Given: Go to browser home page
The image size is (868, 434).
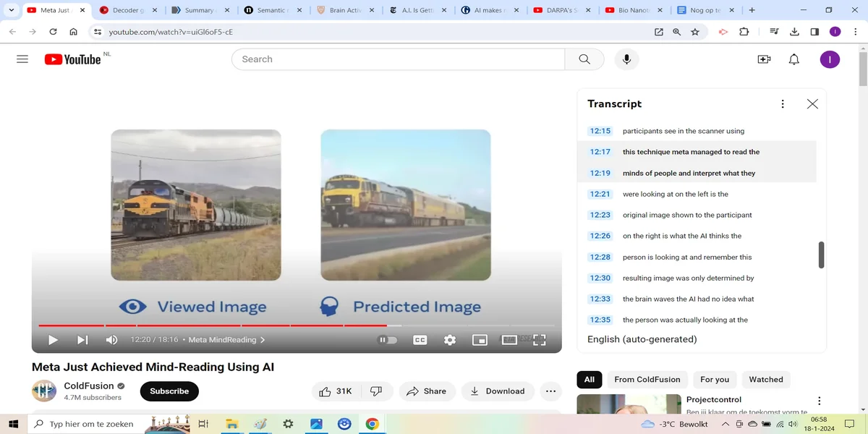Looking at the screenshot, I should (73, 32).
